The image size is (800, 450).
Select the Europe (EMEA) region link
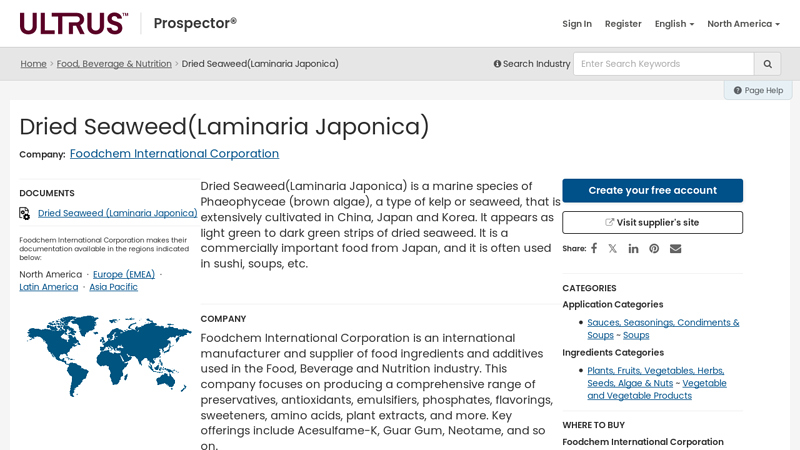click(124, 274)
